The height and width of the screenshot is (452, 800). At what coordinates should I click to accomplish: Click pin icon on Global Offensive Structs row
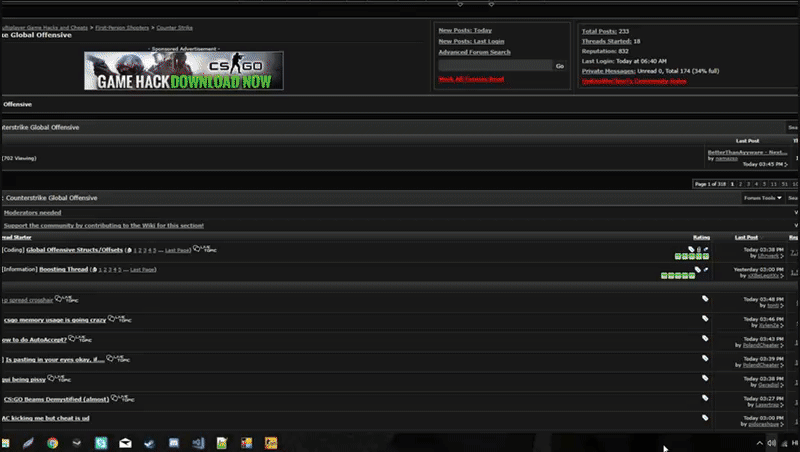point(706,249)
